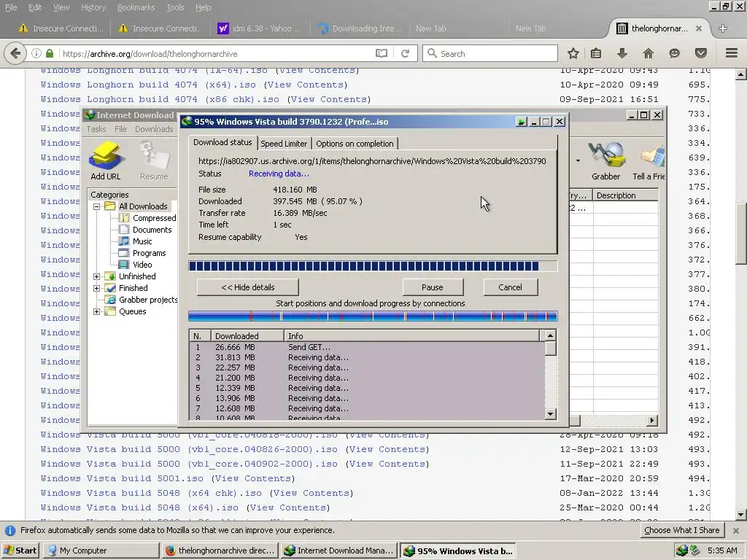Expand the Unfinished tree node

click(x=97, y=276)
